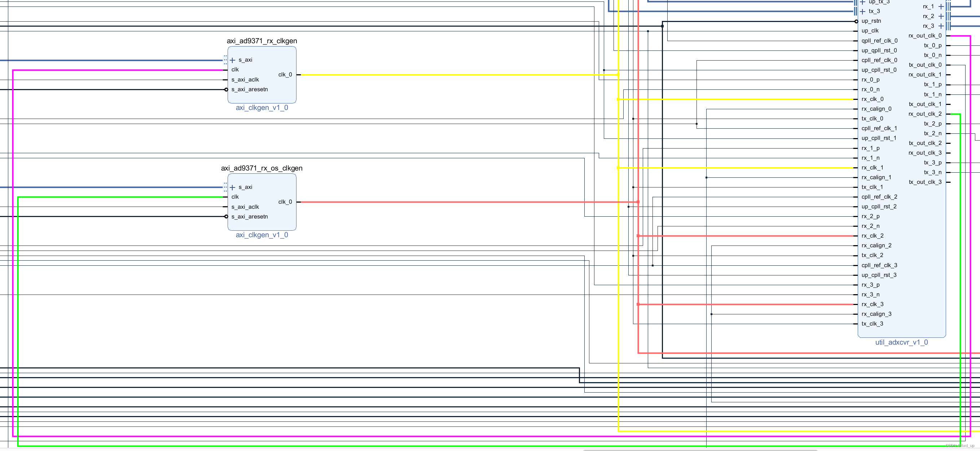The image size is (980, 451).
Task: Select the cpll_ref_clk_2 port
Action: click(x=879, y=197)
